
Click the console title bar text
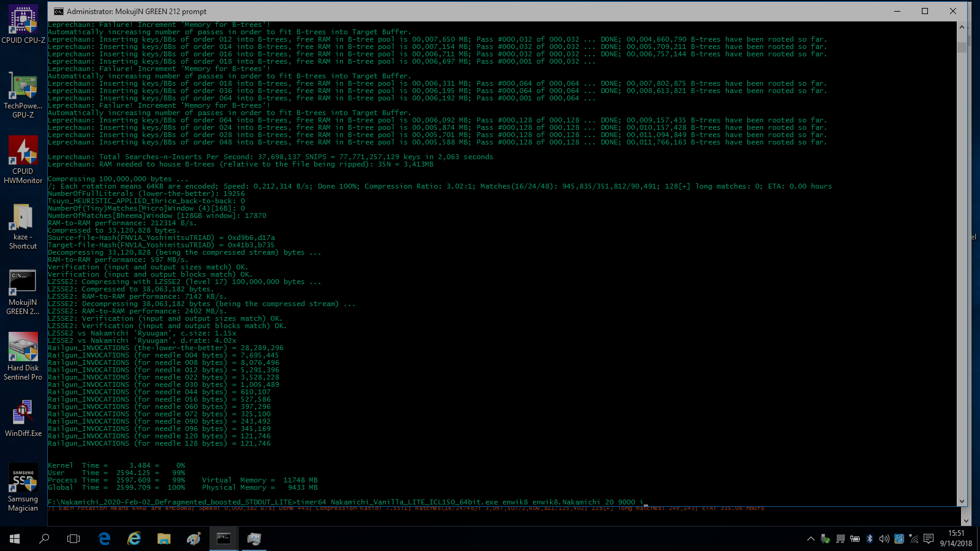137,12
